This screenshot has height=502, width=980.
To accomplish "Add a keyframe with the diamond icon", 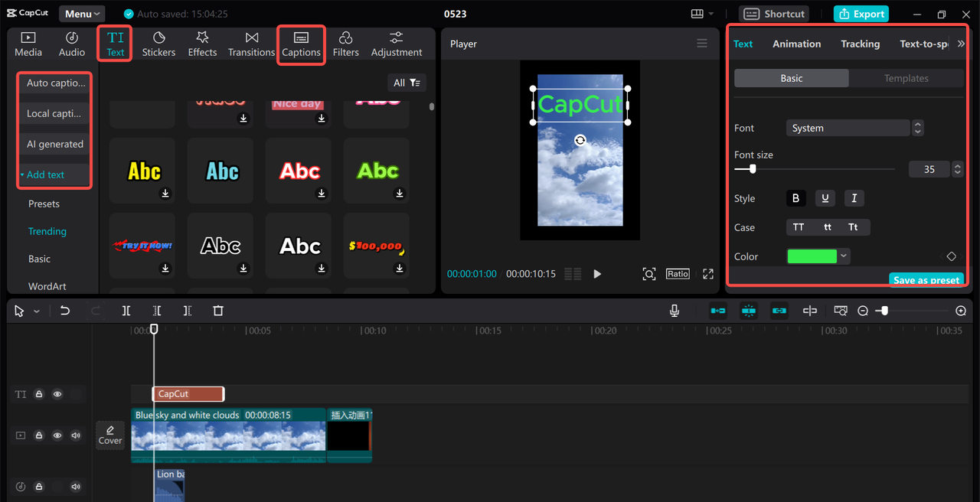I will tap(952, 256).
